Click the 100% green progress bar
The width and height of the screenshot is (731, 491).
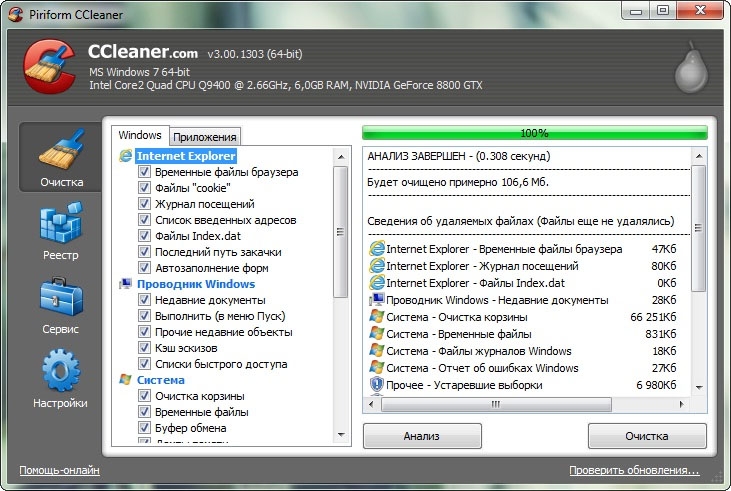click(534, 132)
